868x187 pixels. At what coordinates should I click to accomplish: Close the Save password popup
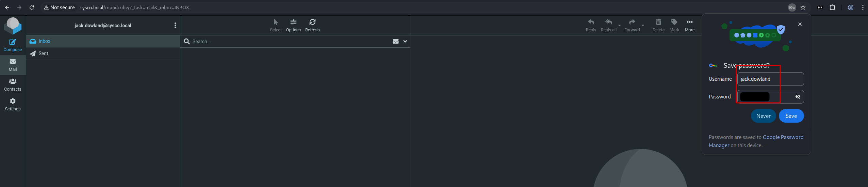click(800, 24)
